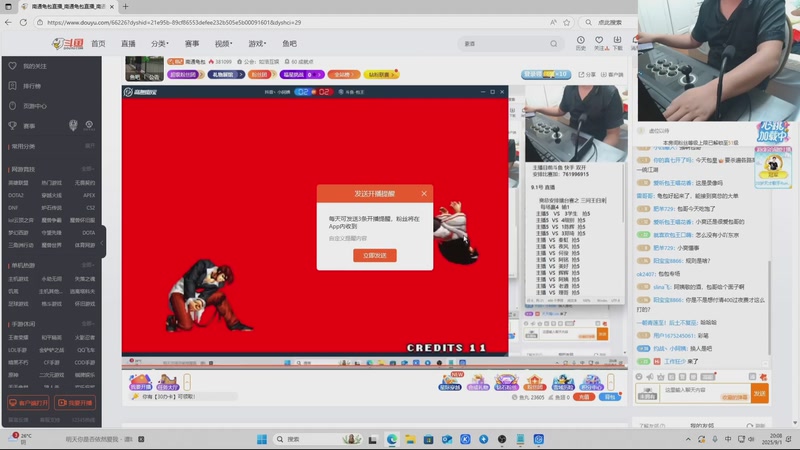Select APEX category in sidebar
Viewport: 800px width, 450px height.
point(89,195)
